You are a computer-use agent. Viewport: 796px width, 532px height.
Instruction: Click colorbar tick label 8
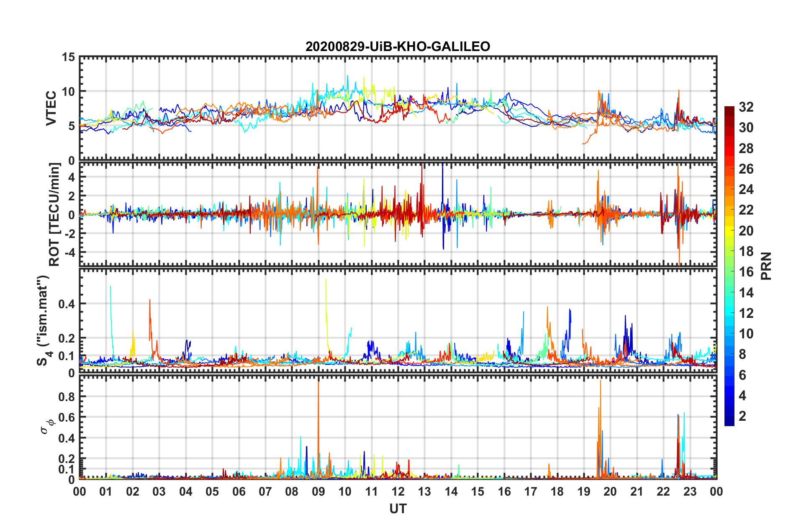coord(742,354)
